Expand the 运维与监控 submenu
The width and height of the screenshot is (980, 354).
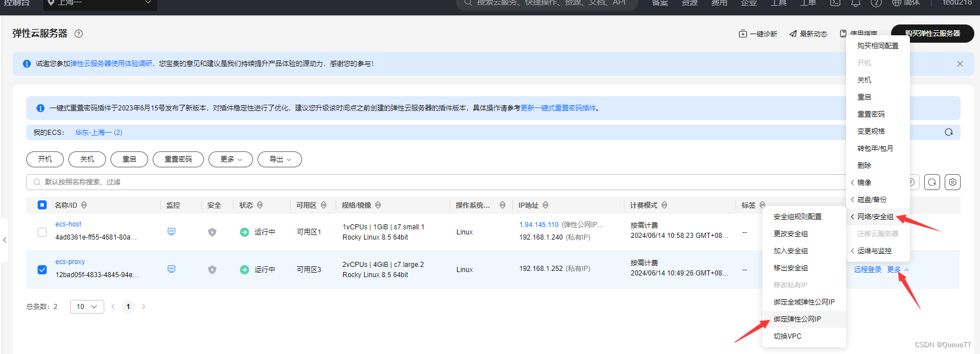pyautogui.click(x=877, y=251)
